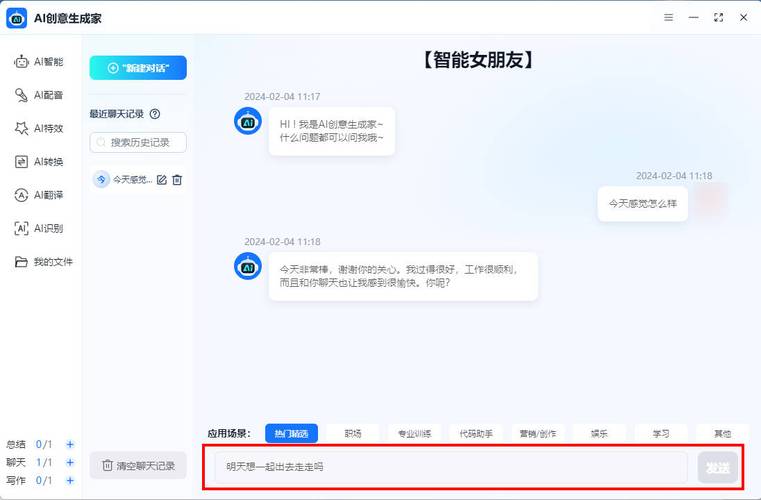Click the 发送 send button
The width and height of the screenshot is (761, 500).
tap(717, 467)
